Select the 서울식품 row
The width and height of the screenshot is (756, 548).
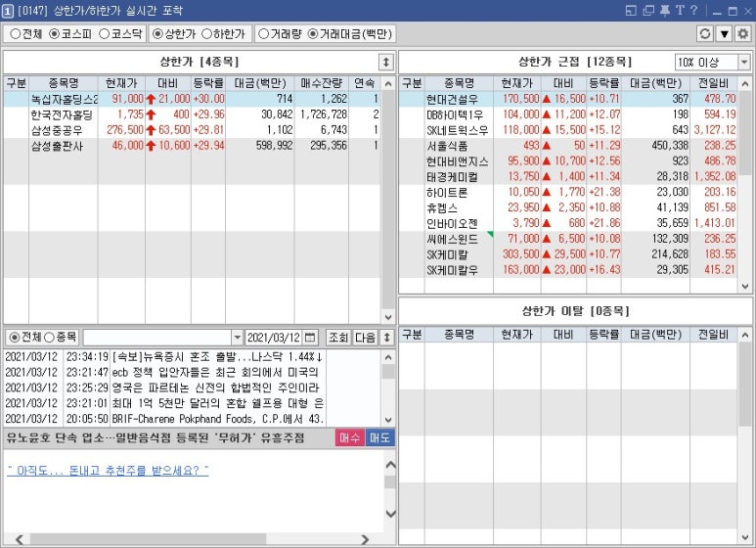click(x=568, y=146)
